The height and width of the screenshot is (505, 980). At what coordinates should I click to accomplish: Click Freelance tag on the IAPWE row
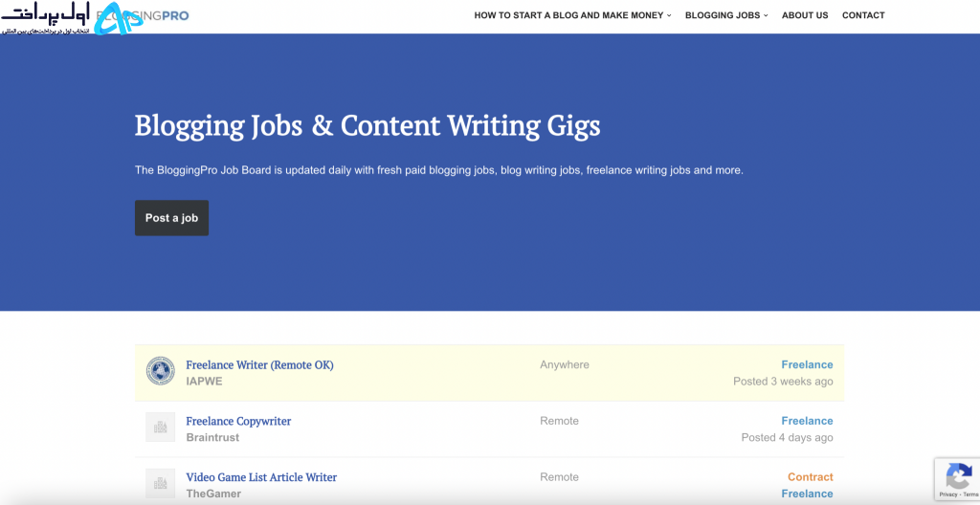pyautogui.click(x=807, y=365)
